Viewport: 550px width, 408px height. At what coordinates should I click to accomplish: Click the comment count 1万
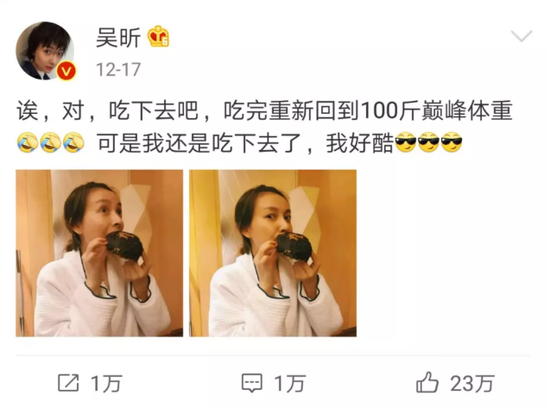tap(290, 383)
